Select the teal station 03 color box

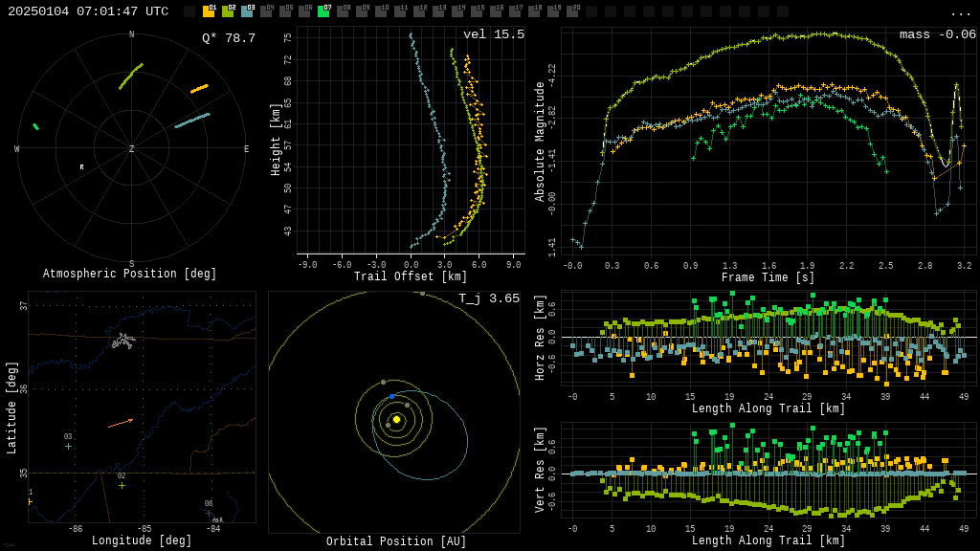pos(247,11)
